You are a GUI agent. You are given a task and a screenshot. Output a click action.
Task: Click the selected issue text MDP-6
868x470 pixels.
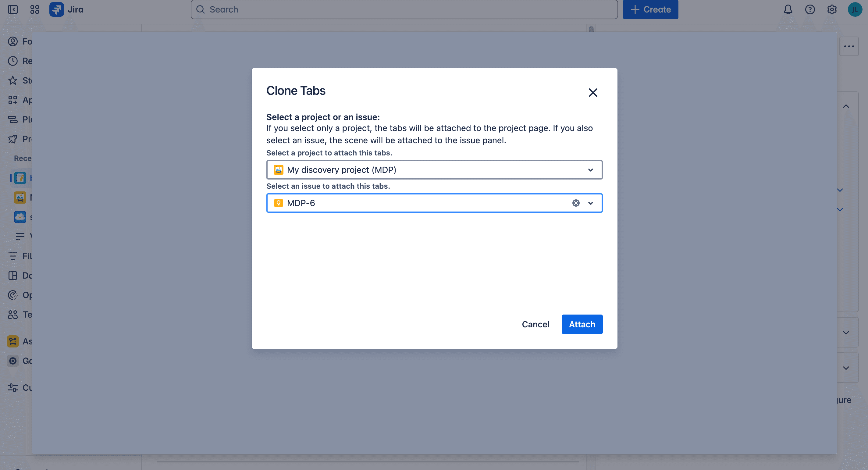point(301,203)
